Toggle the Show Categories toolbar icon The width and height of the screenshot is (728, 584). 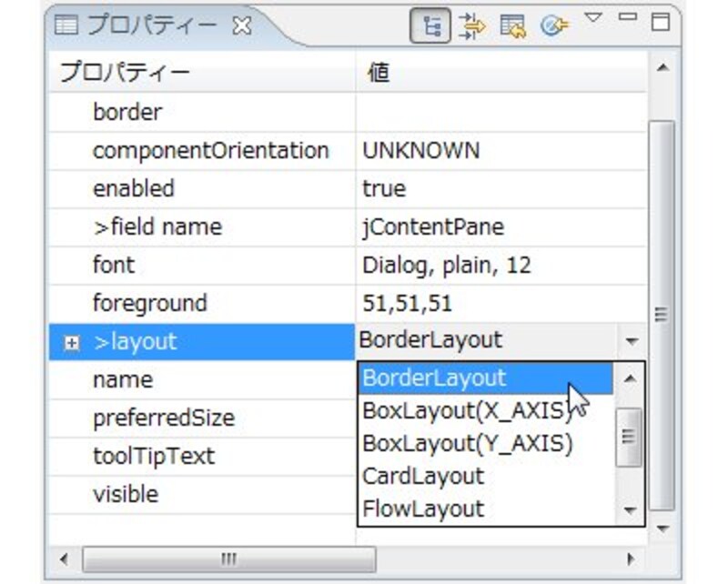tap(430, 26)
